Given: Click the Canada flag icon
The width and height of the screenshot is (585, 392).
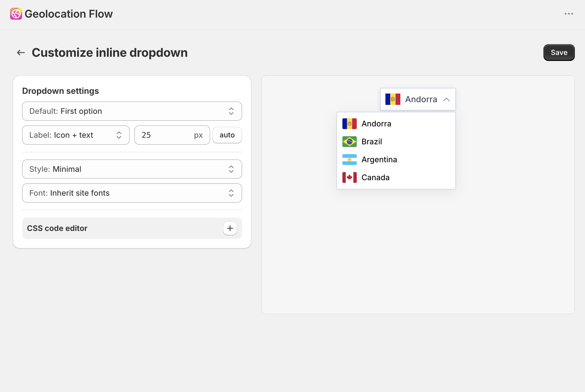Looking at the screenshot, I should (x=350, y=177).
